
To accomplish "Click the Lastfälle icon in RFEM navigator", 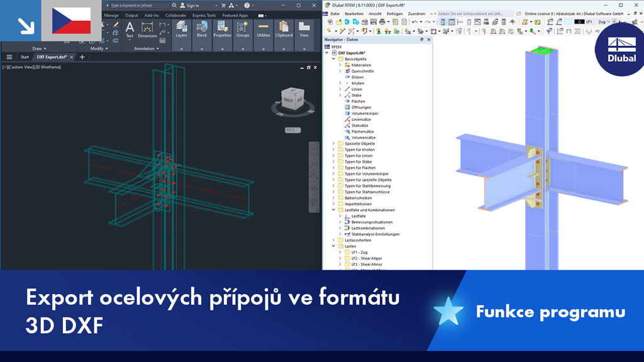I will coord(347,216).
